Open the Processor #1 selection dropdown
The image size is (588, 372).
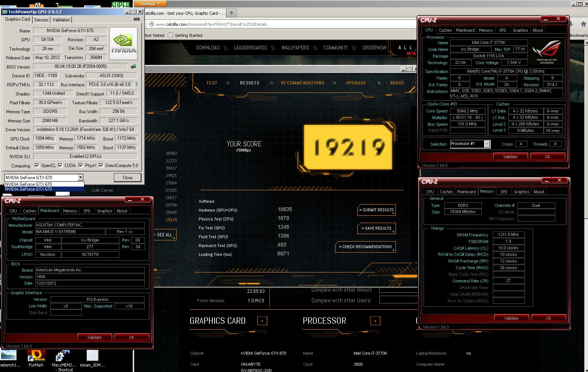pos(487,144)
